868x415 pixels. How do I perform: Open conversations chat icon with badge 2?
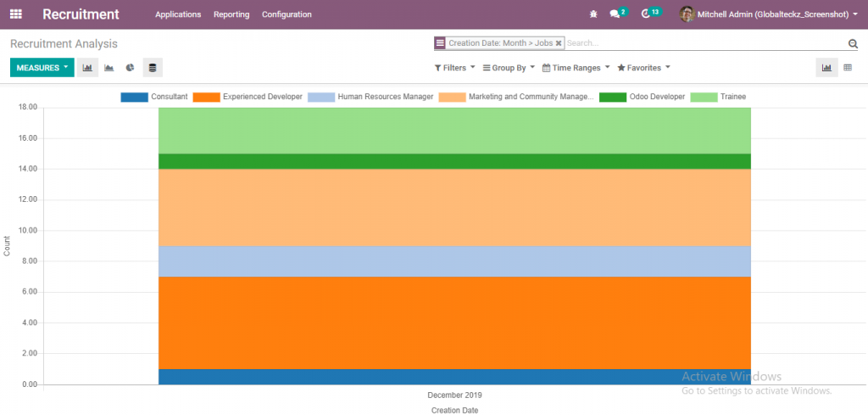[x=618, y=14]
